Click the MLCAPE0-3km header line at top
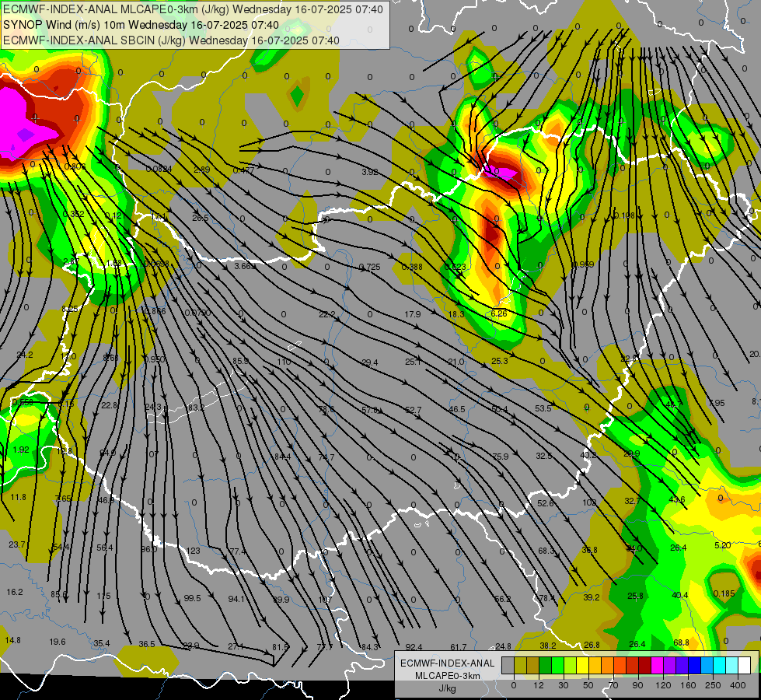 click(x=193, y=9)
